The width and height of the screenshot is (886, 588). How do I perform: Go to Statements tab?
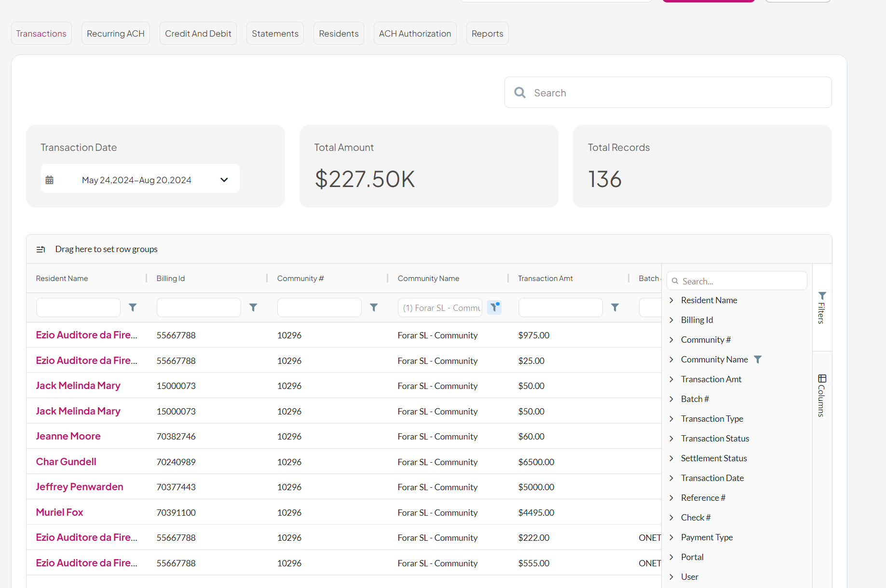click(x=275, y=34)
